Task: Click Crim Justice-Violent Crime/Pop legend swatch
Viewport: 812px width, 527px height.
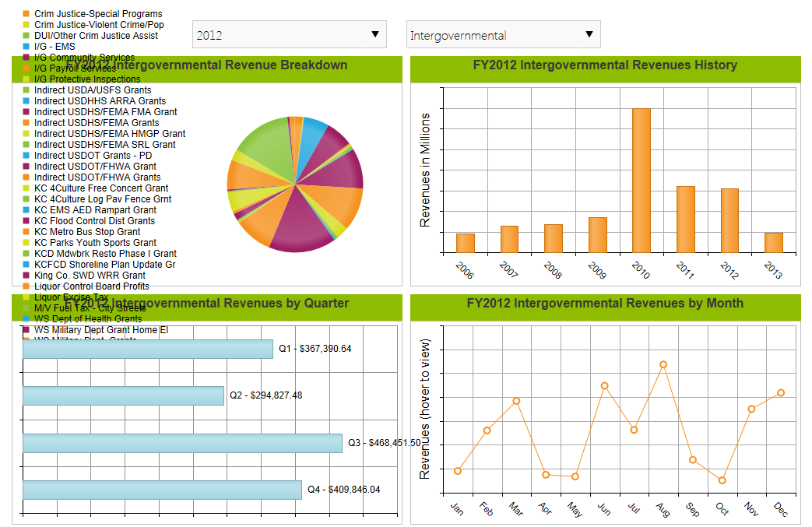Action: [26, 25]
